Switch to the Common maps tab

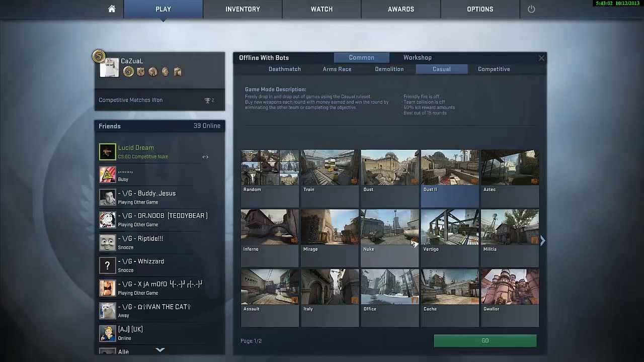point(362,58)
